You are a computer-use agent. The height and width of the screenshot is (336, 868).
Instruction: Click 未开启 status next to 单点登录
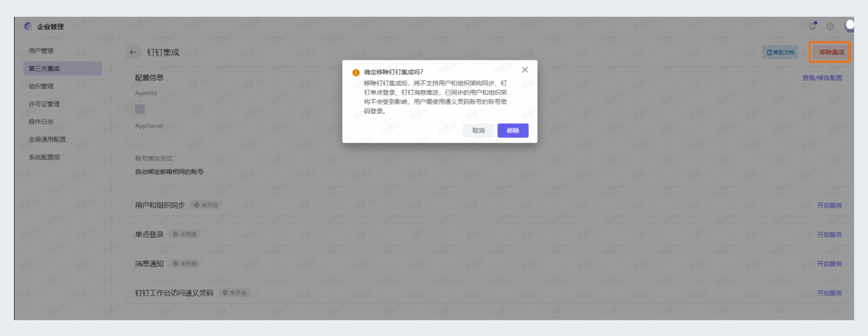click(185, 235)
